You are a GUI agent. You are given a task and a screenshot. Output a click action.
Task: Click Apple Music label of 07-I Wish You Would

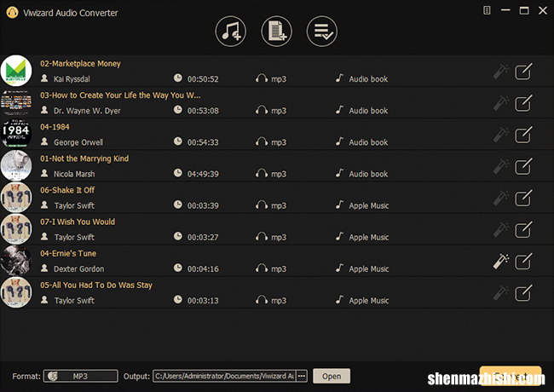coord(369,237)
